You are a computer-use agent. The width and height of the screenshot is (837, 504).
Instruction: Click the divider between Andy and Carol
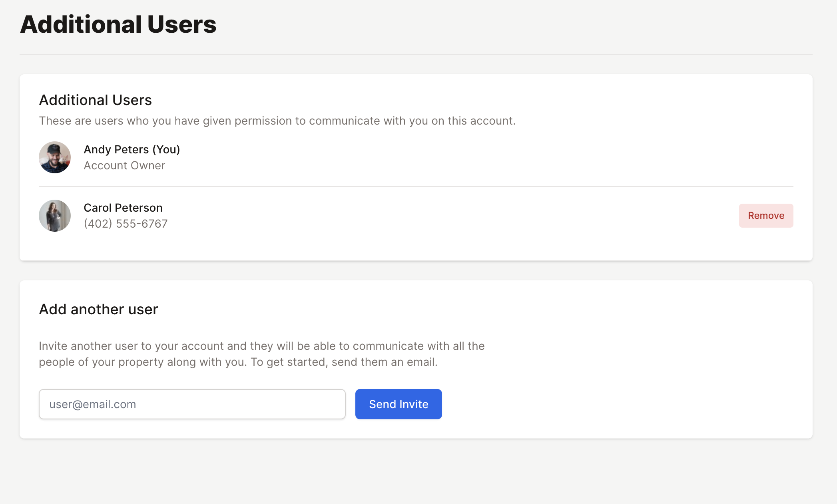pos(416,187)
